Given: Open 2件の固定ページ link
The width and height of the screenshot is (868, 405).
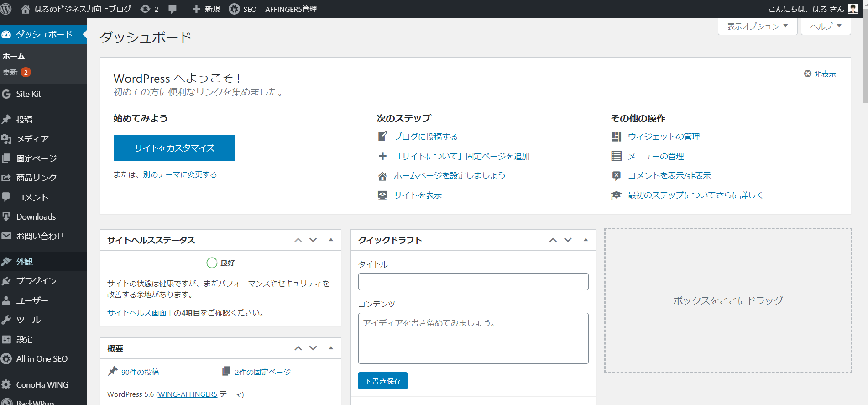Looking at the screenshot, I should [263, 372].
